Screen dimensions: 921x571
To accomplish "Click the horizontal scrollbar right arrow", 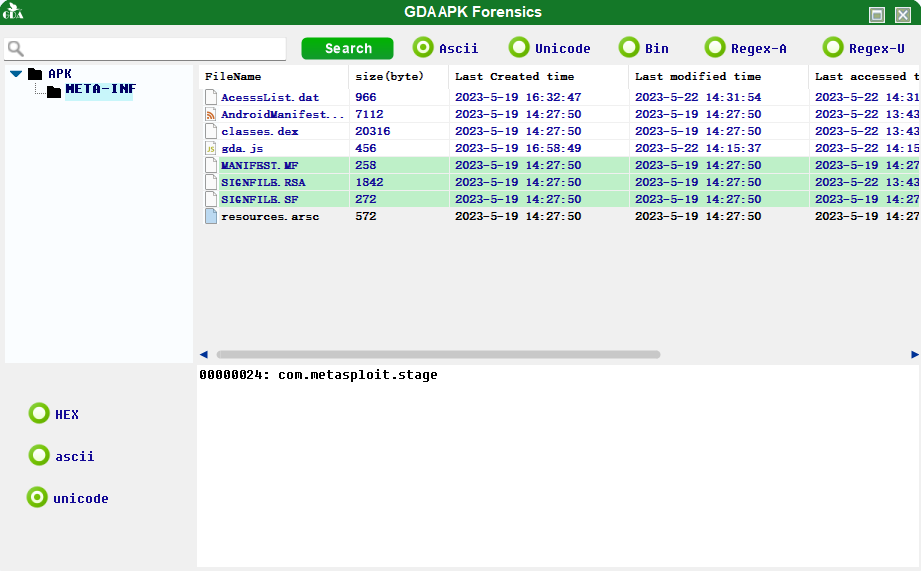I will coord(915,354).
